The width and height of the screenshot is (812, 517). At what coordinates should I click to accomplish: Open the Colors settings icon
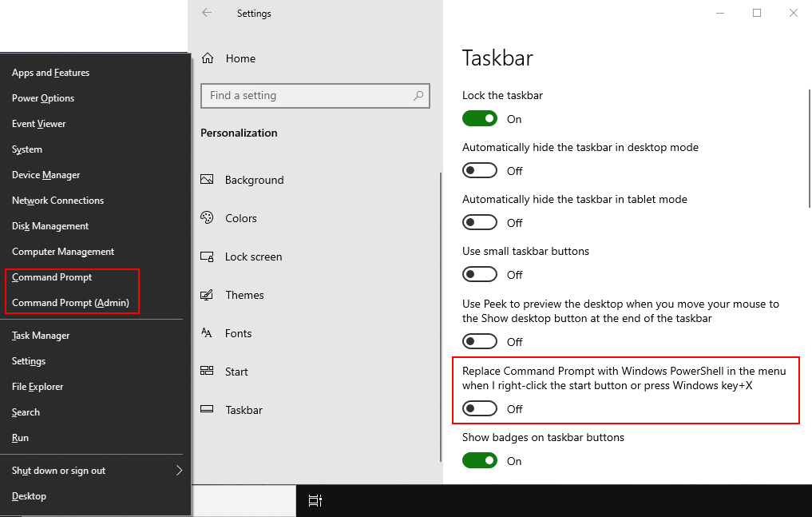208,218
